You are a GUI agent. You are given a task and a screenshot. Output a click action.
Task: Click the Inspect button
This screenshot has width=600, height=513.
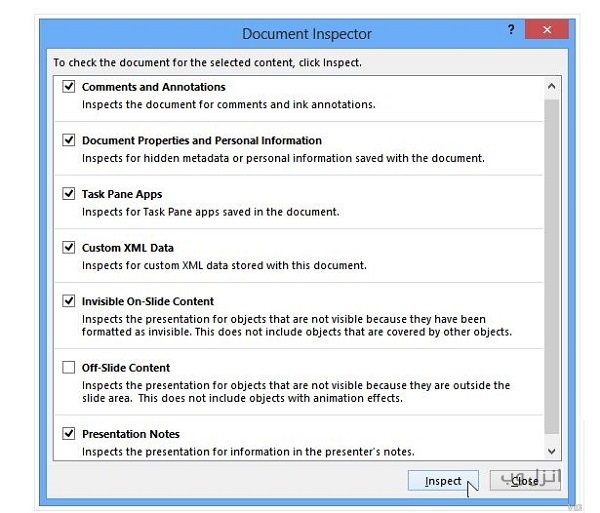click(443, 481)
